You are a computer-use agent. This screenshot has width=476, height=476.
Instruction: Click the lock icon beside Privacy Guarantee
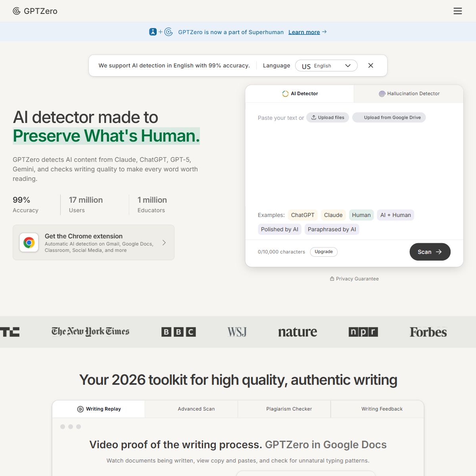332,279
